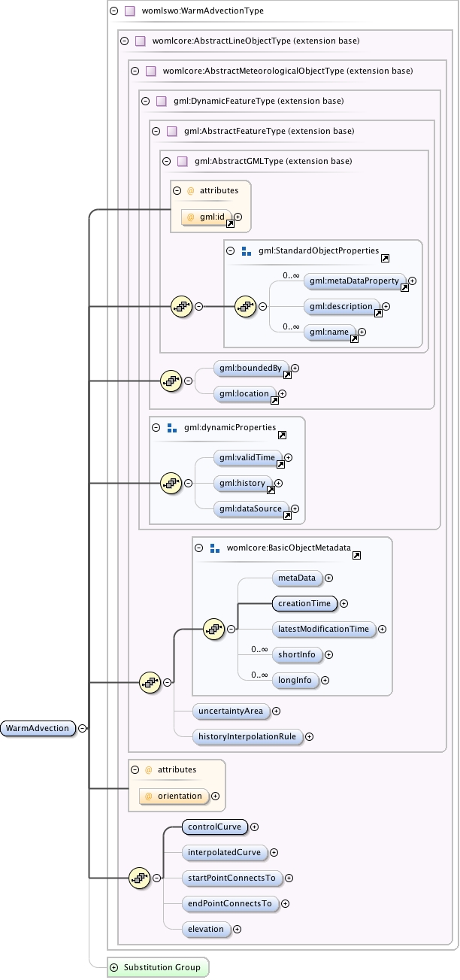This screenshot has width=460, height=980.
Task: Select the gml:id attribute
Action: [206, 217]
